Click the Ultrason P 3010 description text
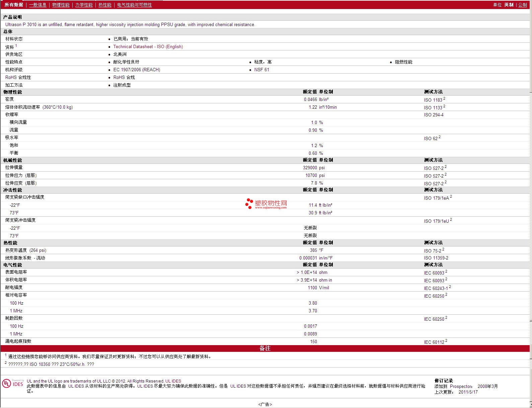The height and width of the screenshot is (408, 532). point(130,24)
